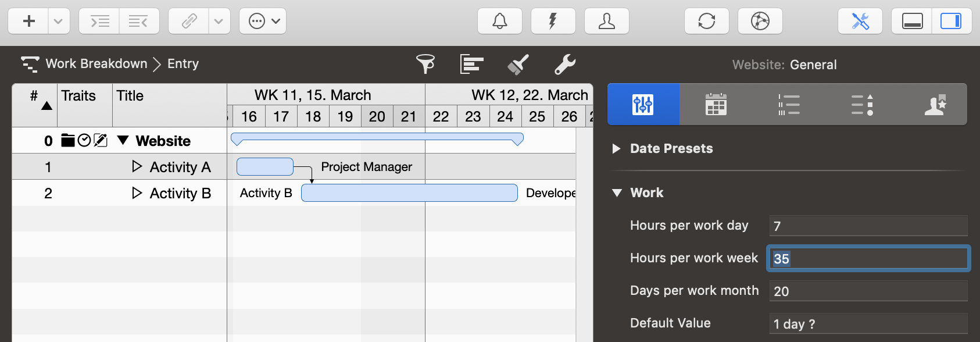Click the lightning bolt toolbar icon
Image resolution: width=980 pixels, height=342 pixels.
[x=553, y=22]
